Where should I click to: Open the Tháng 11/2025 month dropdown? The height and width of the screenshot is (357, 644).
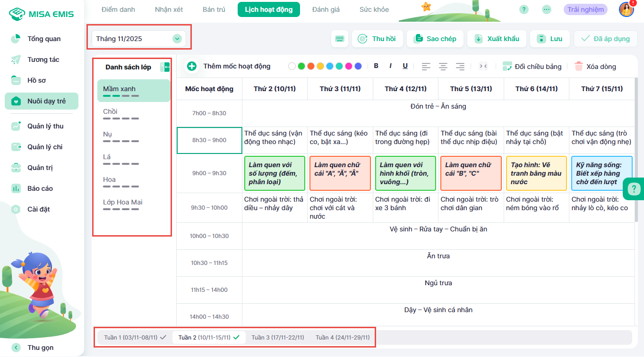pyautogui.click(x=138, y=39)
